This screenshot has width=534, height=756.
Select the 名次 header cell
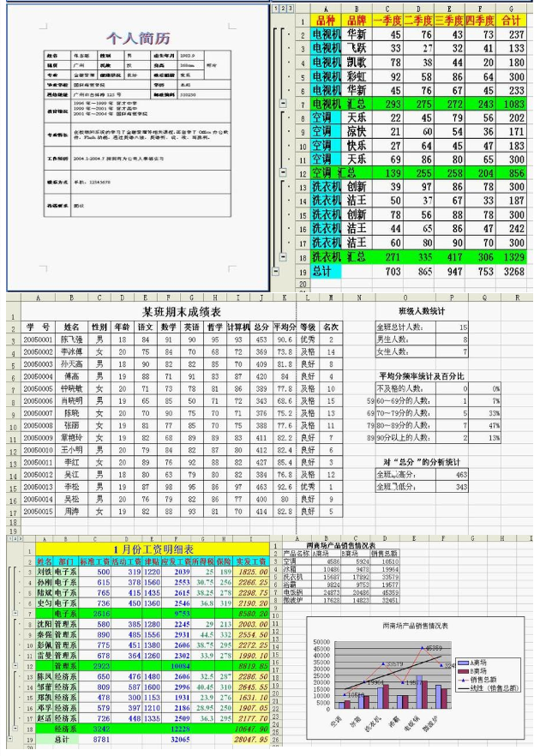(x=331, y=327)
